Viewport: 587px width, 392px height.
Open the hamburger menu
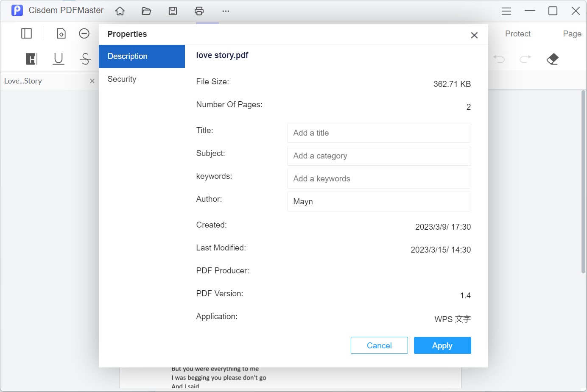coord(506,11)
